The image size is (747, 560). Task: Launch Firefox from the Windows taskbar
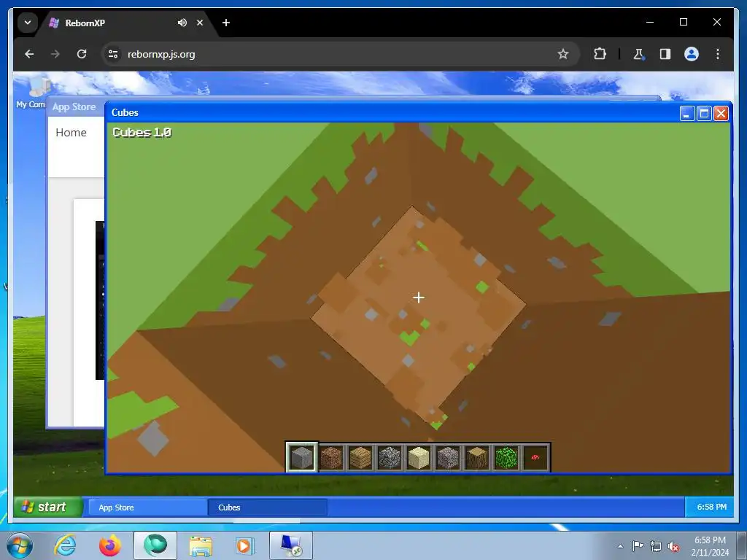coord(109,545)
